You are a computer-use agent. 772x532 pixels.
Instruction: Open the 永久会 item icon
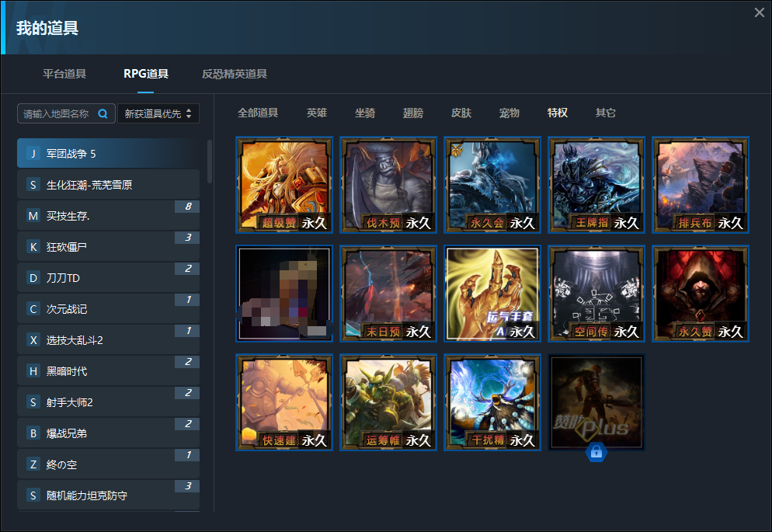[492, 185]
